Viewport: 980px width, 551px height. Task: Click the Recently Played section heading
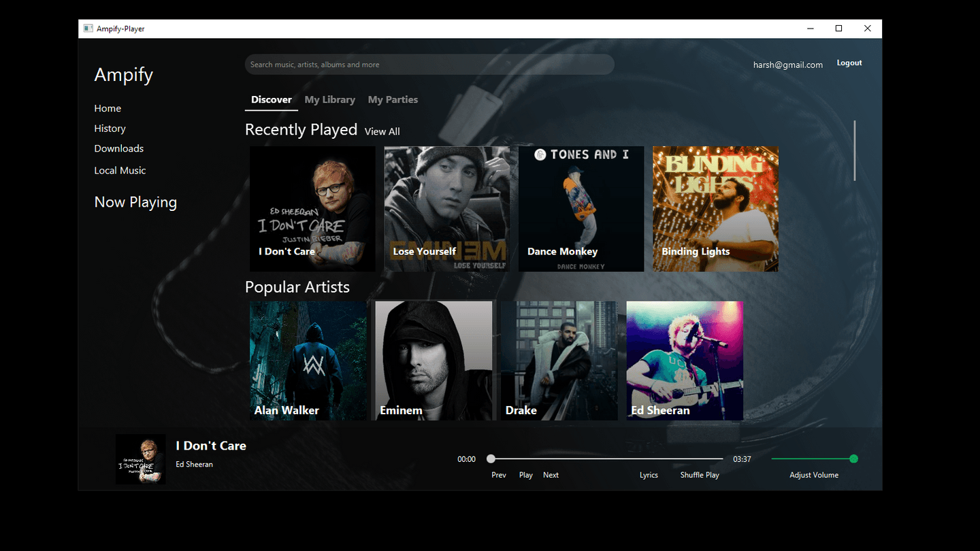click(x=301, y=129)
